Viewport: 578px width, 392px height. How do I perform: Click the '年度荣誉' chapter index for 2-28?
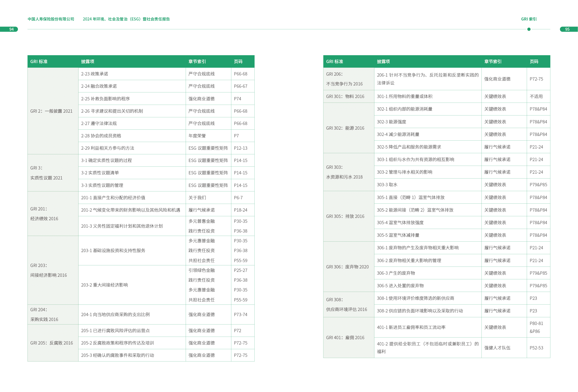coord(197,136)
